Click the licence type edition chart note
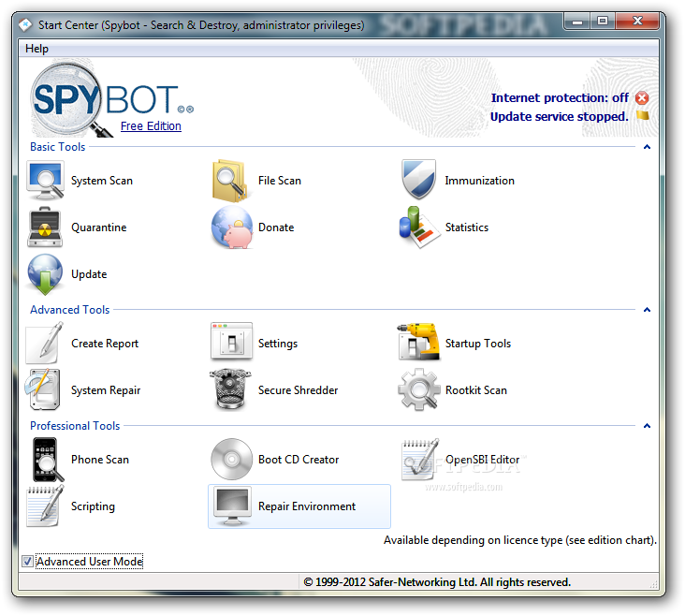 coord(520,540)
